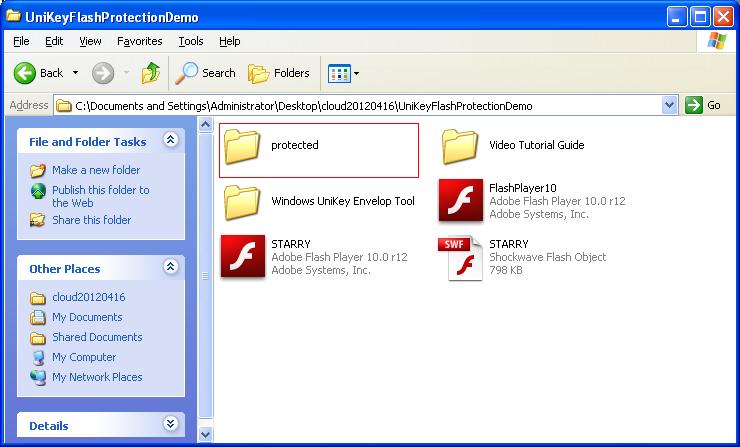Collapse the File and Folder Tasks panel

[170, 140]
